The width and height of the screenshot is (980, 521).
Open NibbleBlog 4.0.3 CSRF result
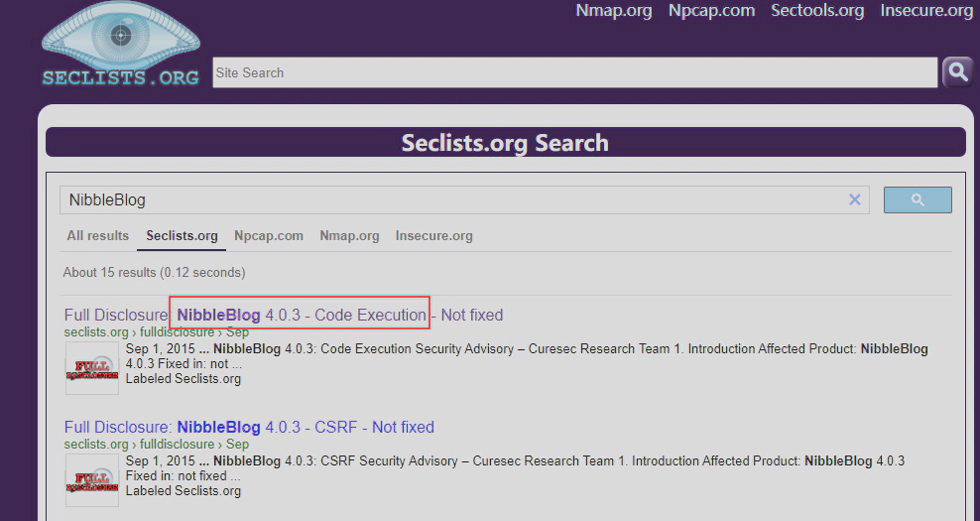(x=249, y=427)
